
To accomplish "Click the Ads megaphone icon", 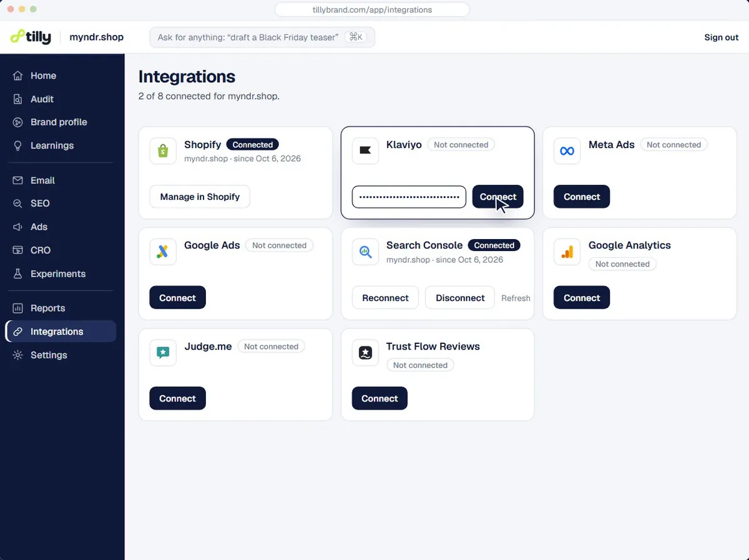I will click(x=18, y=227).
